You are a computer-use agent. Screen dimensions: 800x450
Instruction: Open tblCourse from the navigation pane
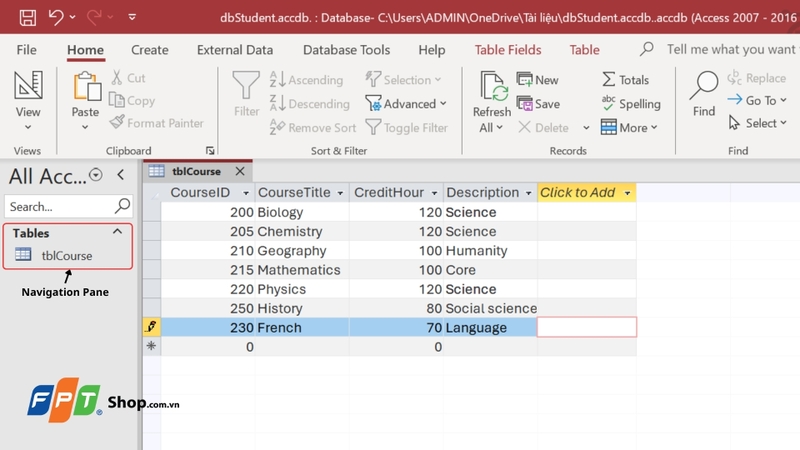click(x=66, y=255)
